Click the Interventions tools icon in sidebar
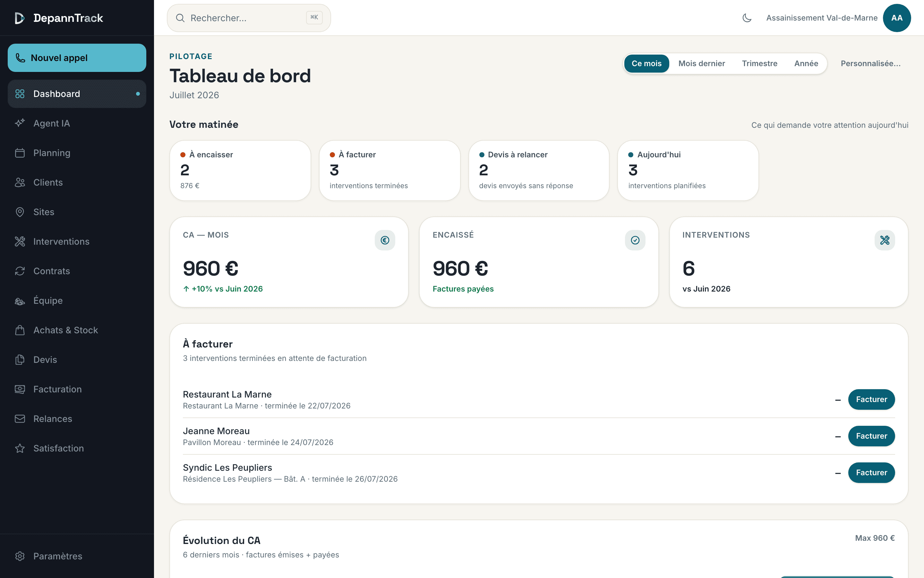This screenshot has width=924, height=578. [x=20, y=241]
